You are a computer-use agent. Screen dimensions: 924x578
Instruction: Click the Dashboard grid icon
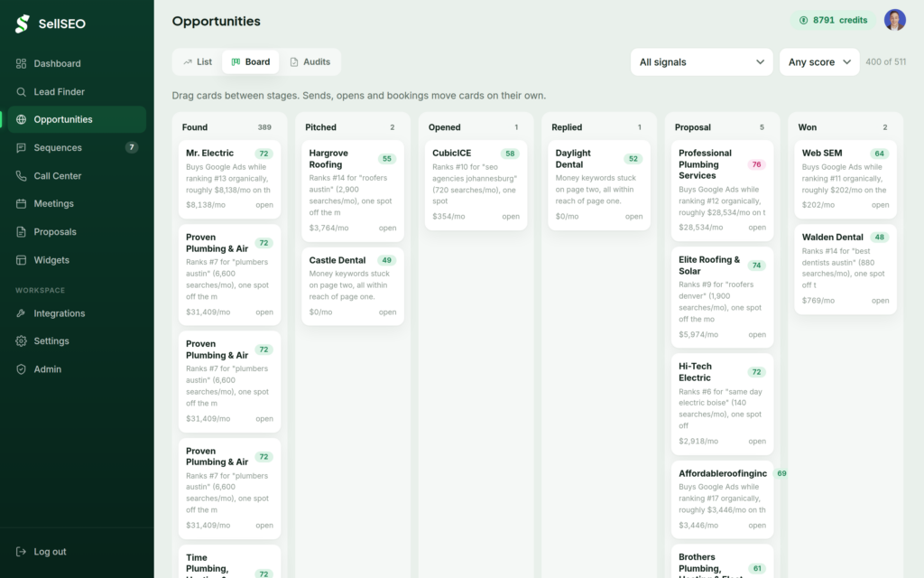pyautogui.click(x=22, y=64)
